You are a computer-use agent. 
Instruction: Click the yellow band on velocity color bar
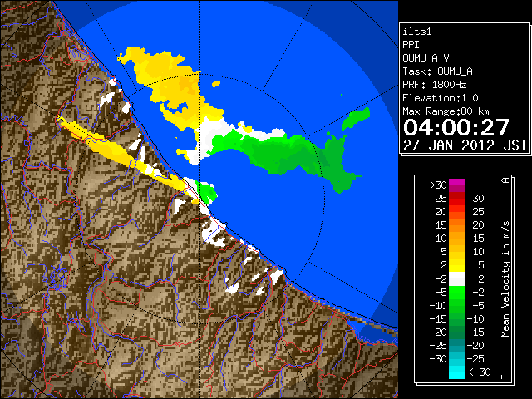tap(457, 265)
